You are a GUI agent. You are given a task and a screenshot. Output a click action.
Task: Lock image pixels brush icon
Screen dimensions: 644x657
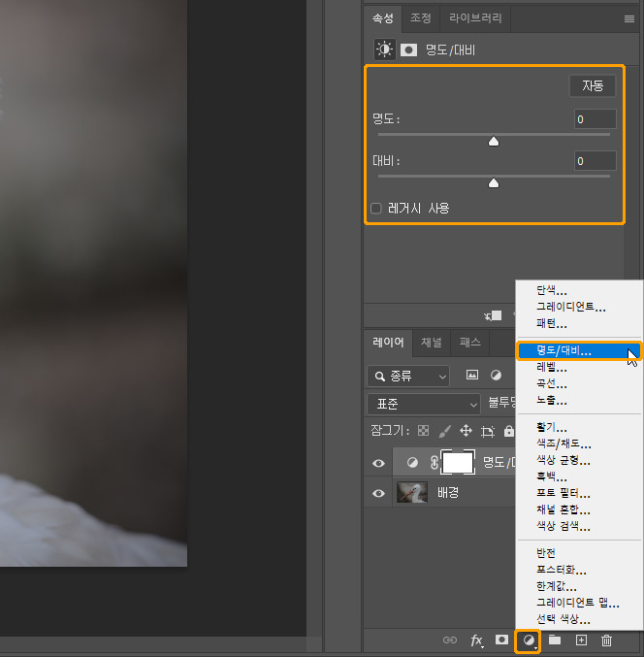coord(444,431)
